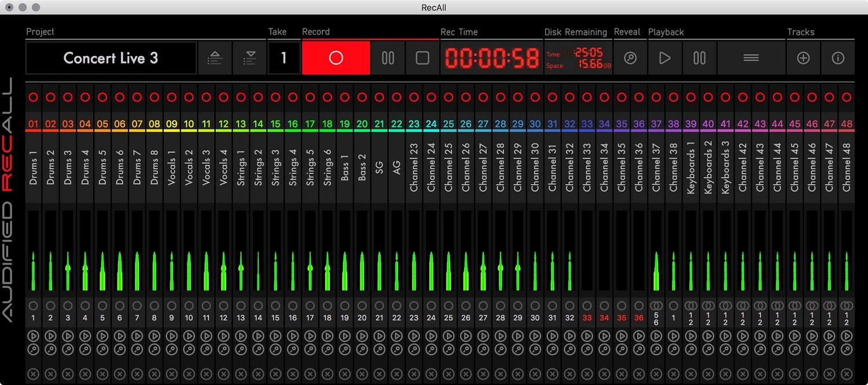The width and height of the screenshot is (868, 385).
Task: Pause recording in the Record section
Action: tap(388, 58)
